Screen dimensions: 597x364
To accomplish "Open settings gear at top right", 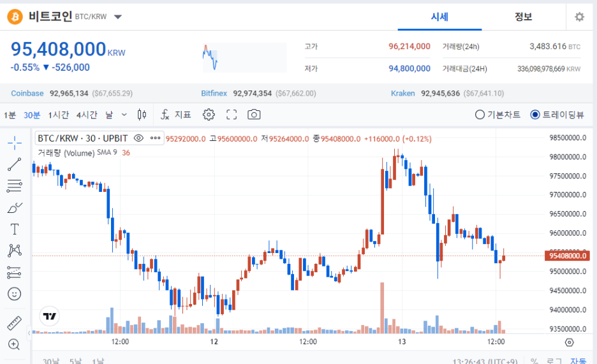I will [x=580, y=17].
